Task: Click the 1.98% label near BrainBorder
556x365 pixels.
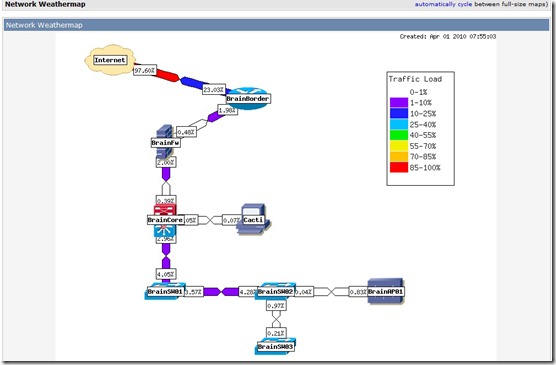Action: [227, 110]
